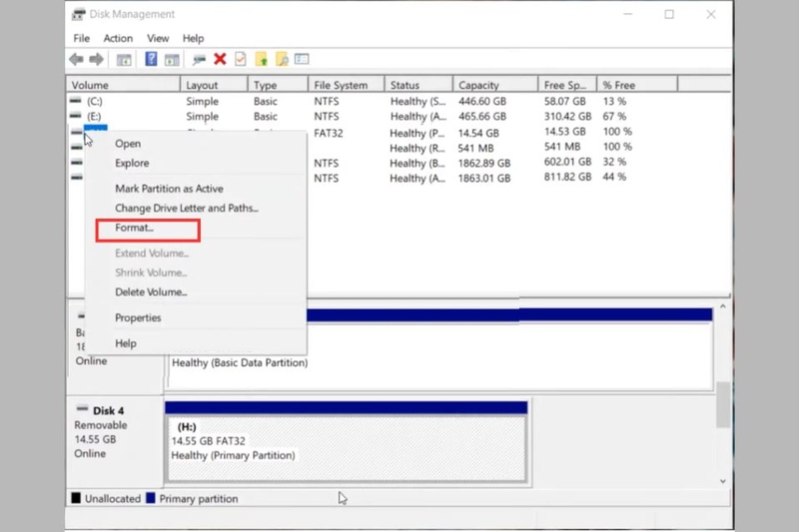This screenshot has width=799, height=532.
Task: Open the Action menu
Action: [118, 38]
